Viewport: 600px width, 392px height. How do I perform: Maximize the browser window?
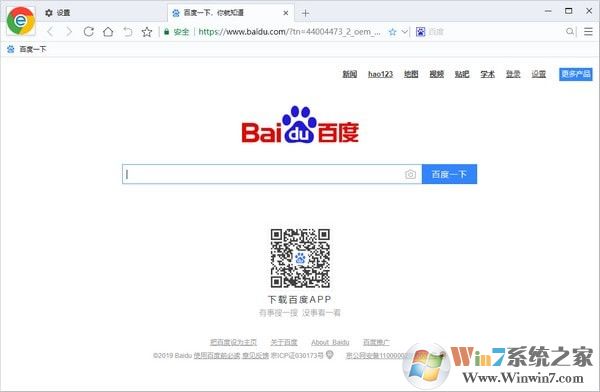click(569, 11)
